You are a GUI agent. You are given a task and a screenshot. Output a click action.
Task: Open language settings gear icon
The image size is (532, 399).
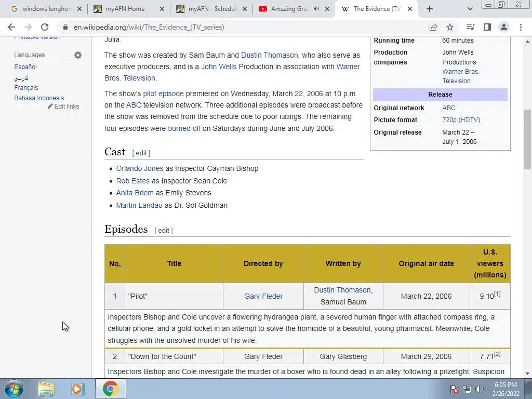tap(78, 55)
